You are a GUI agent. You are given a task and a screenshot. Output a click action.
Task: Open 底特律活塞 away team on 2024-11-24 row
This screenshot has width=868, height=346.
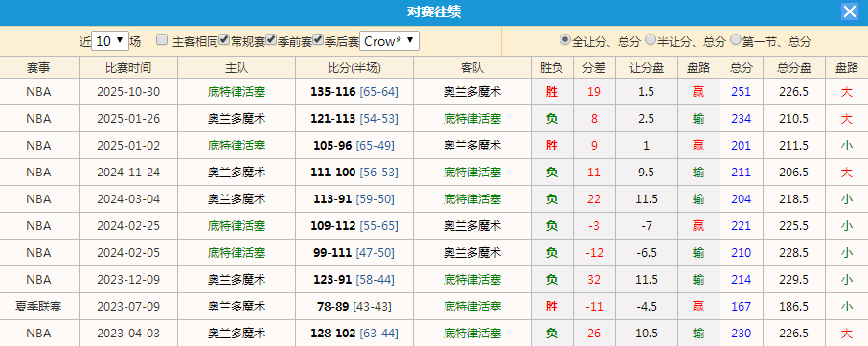(x=472, y=173)
